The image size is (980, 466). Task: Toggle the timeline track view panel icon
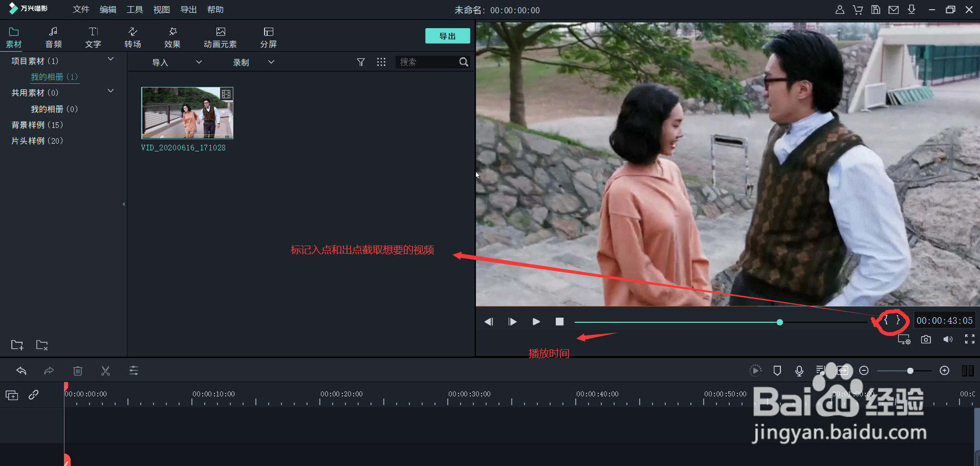[x=968, y=371]
